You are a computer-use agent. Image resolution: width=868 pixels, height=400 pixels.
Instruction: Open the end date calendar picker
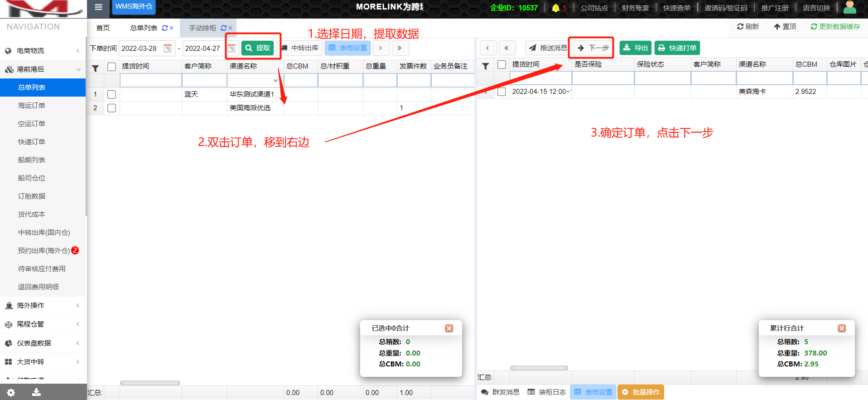click(231, 48)
